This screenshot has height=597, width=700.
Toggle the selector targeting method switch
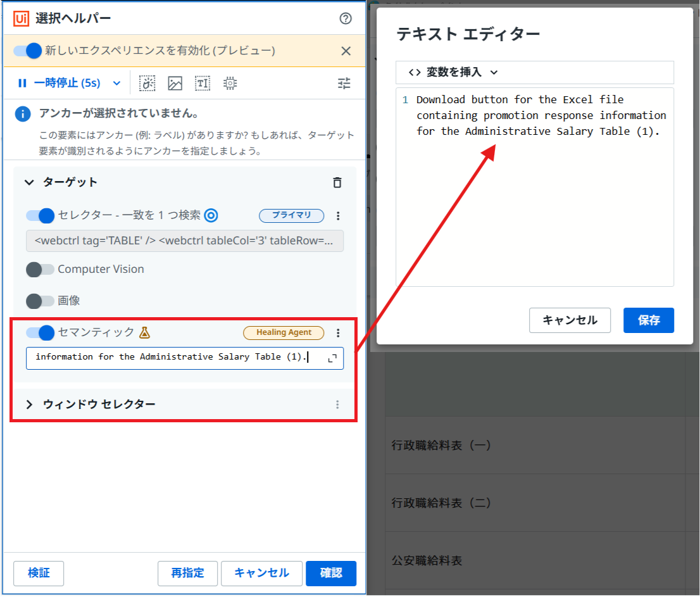click(40, 216)
